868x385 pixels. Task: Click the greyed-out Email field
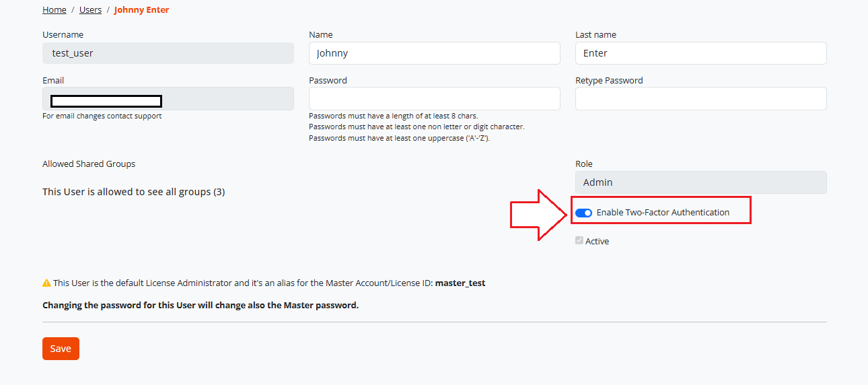(x=168, y=98)
